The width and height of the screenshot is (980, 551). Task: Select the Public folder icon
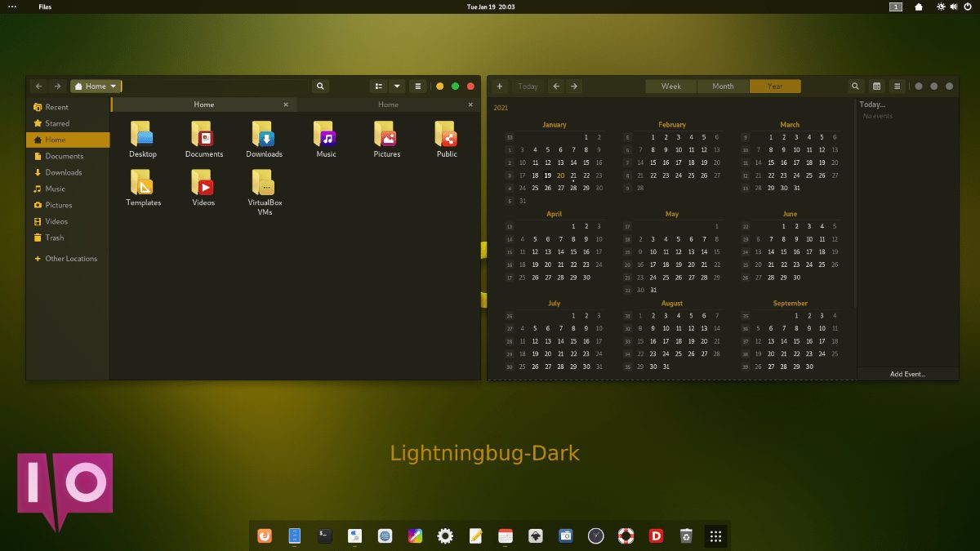coord(447,134)
